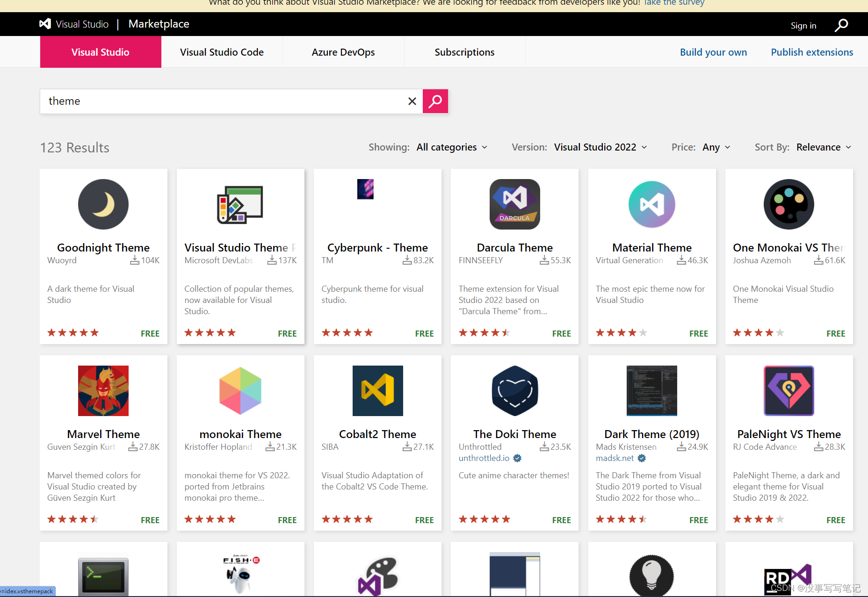The height and width of the screenshot is (597, 868).
Task: Open the light bulb extension icon
Action: (x=652, y=575)
